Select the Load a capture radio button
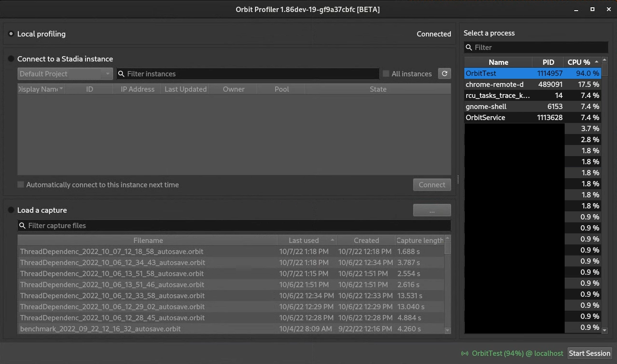The height and width of the screenshot is (364, 617). [x=11, y=210]
